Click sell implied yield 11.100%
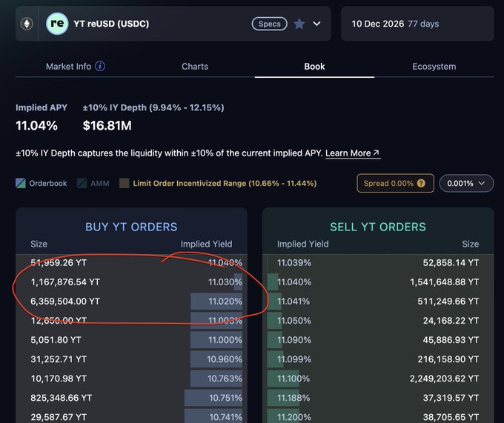This screenshot has width=504, height=423. [294, 379]
